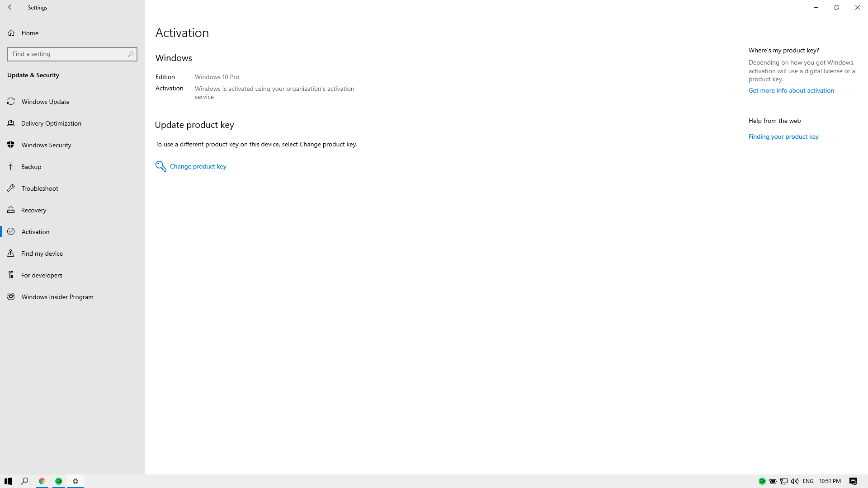Open the Backup settings icon
The width and height of the screenshot is (868, 488).
click(11, 166)
